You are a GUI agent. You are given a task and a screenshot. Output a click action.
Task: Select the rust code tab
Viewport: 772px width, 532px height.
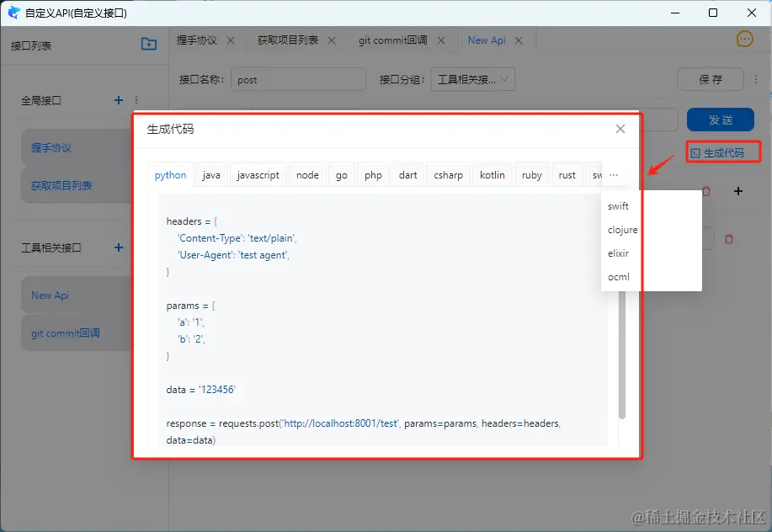pos(567,175)
